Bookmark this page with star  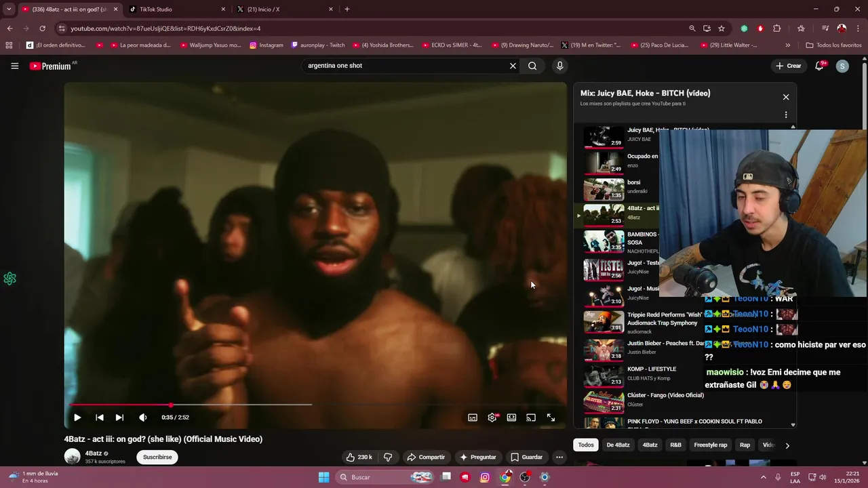coord(722,28)
